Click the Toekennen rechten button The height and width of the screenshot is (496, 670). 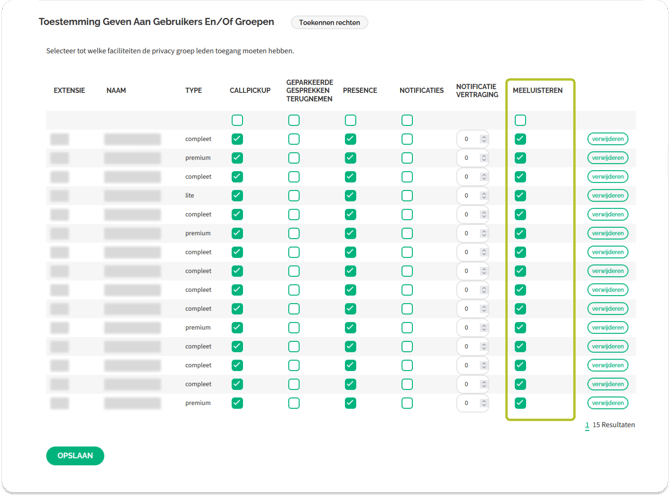[x=329, y=22]
